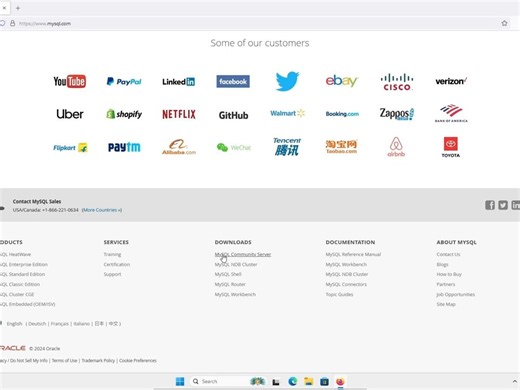Open the Site Map link

click(446, 304)
